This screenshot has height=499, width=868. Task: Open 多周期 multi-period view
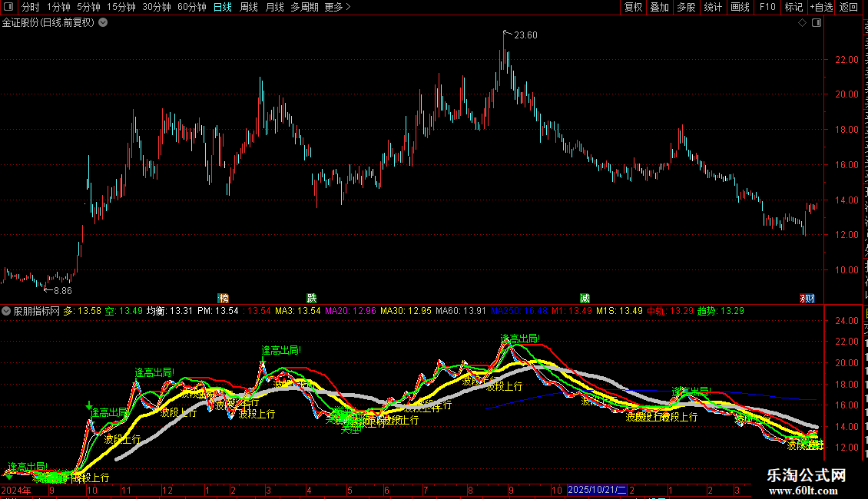304,7
